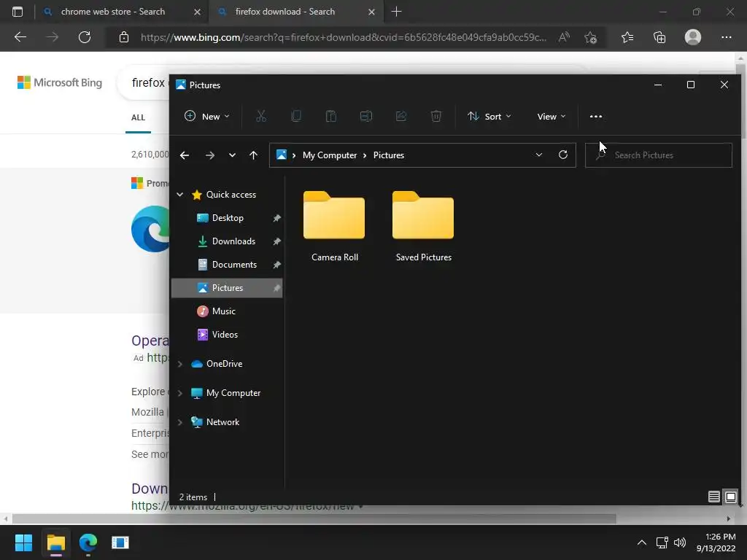
Task: Show hidden system tray icons
Action: point(642,542)
